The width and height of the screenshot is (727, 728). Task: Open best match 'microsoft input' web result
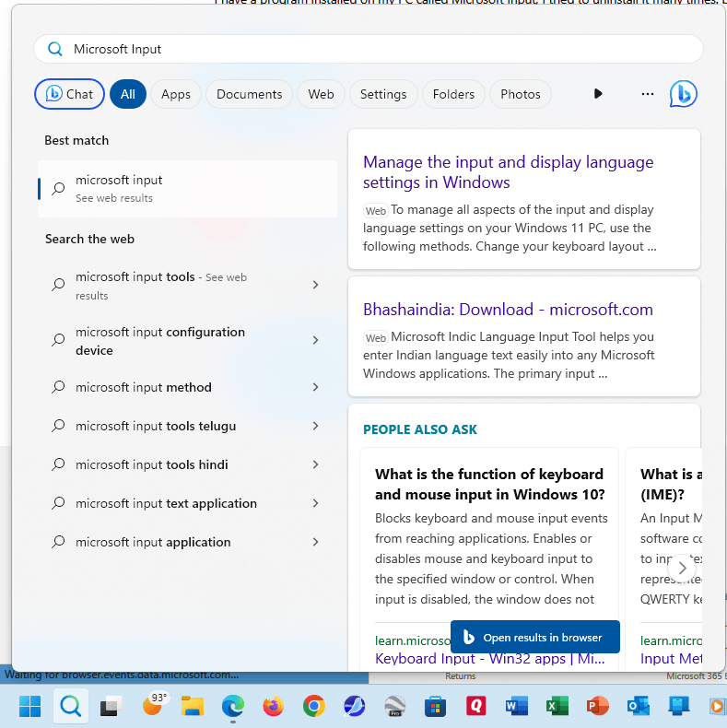click(x=188, y=189)
